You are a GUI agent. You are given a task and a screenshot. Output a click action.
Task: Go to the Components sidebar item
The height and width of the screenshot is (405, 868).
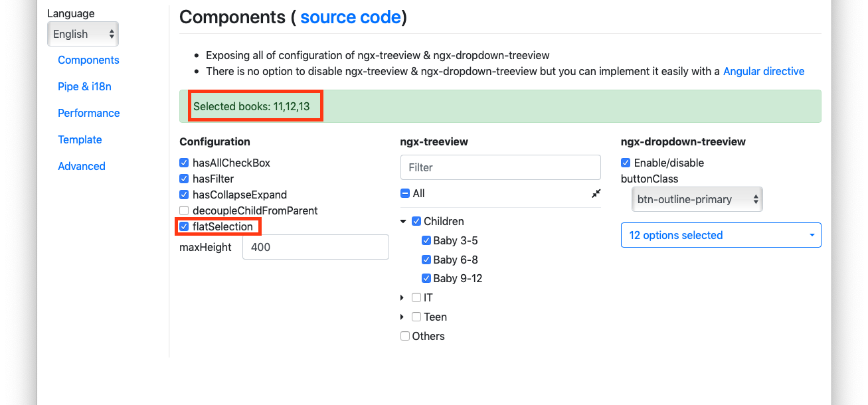coord(88,60)
